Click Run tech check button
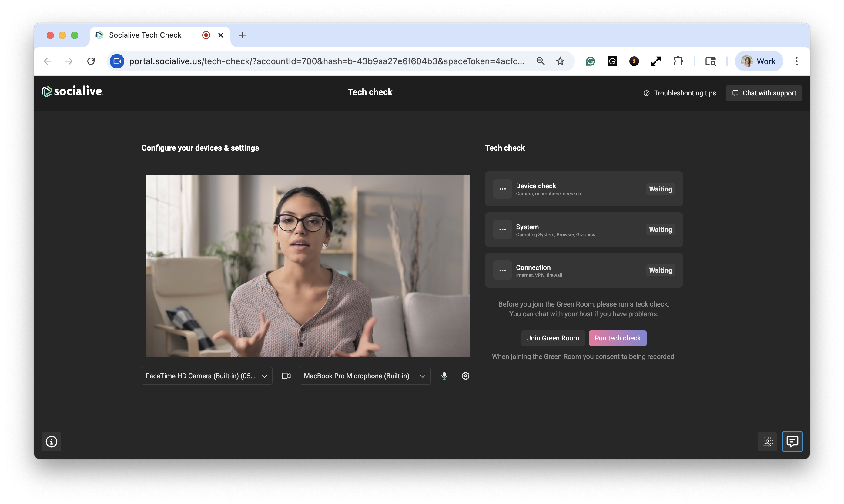Viewport: 844px width, 504px height. coord(617,338)
